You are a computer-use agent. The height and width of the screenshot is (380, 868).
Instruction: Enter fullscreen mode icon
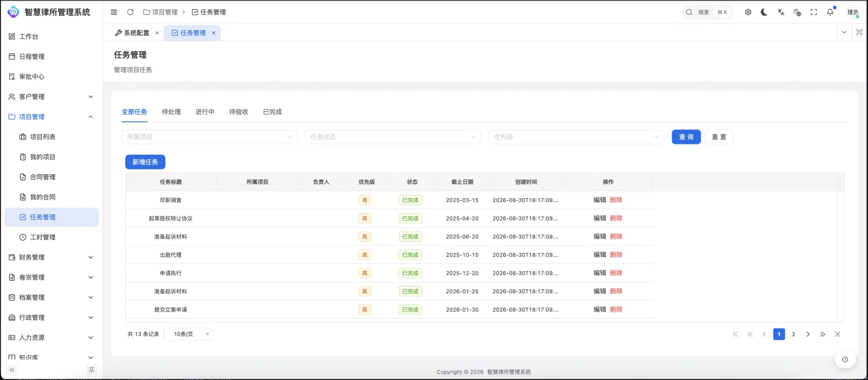[x=814, y=12]
